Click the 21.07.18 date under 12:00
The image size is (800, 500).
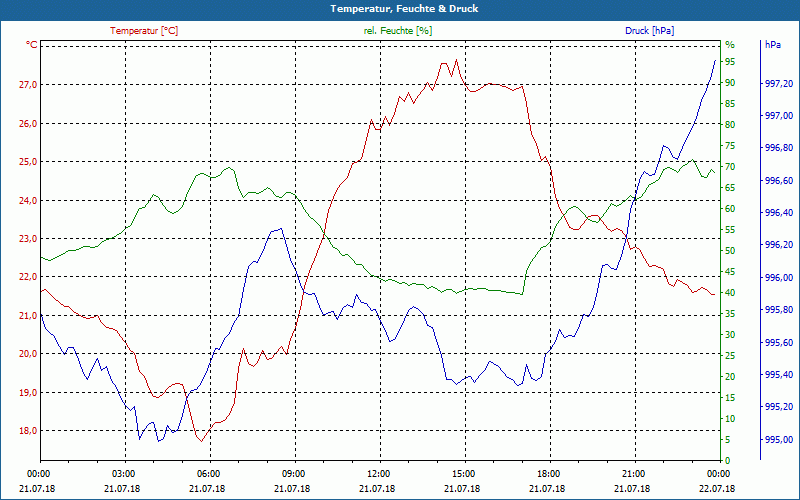coord(378,488)
